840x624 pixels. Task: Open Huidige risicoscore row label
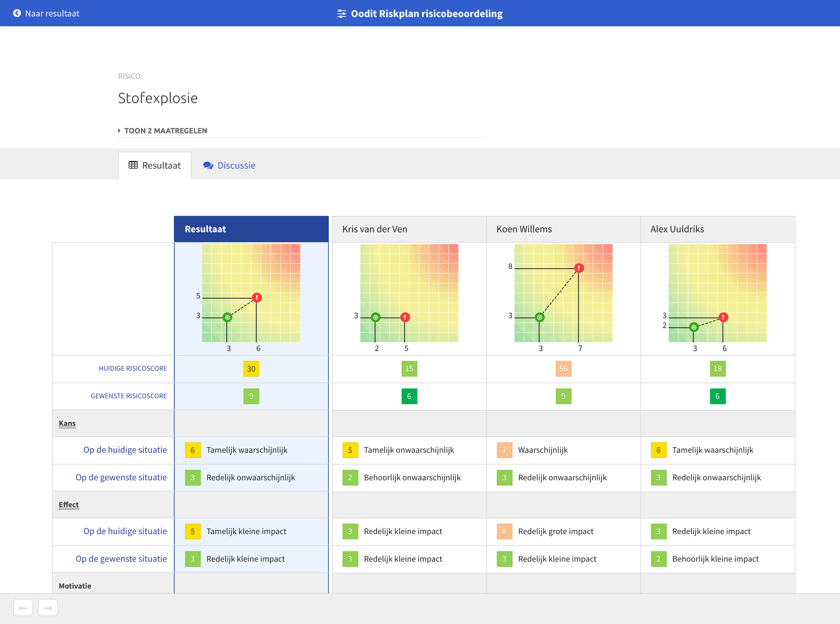click(x=133, y=368)
